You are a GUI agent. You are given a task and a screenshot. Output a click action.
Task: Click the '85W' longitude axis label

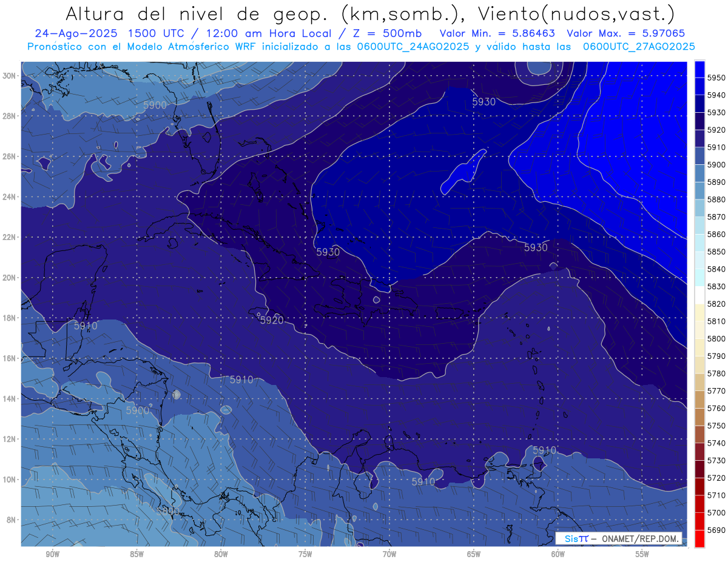pyautogui.click(x=136, y=554)
